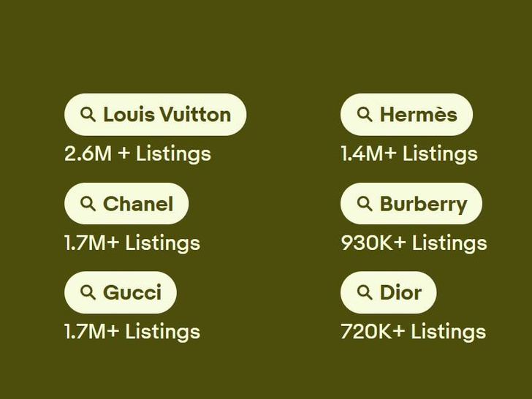Select the Gucci brand pill
The image size is (532, 399).
click(132, 293)
